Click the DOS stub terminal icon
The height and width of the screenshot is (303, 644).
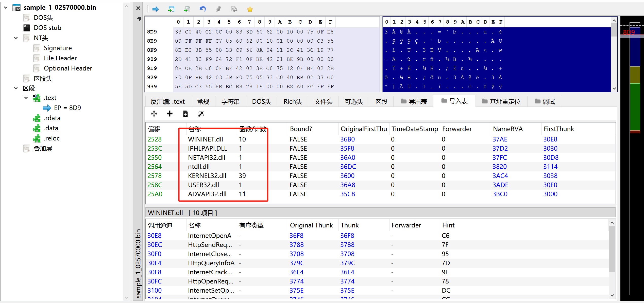[27, 28]
